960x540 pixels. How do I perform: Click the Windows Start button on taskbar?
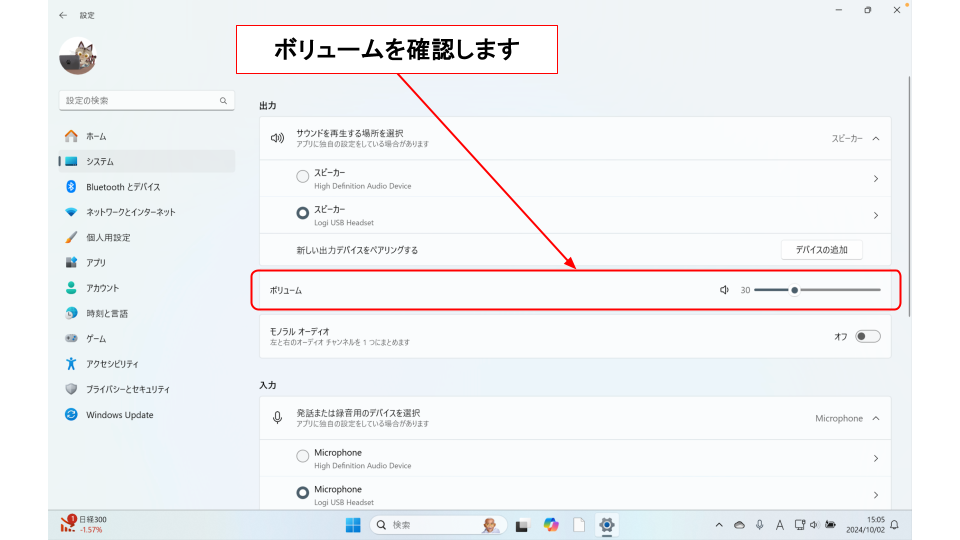pos(353,525)
